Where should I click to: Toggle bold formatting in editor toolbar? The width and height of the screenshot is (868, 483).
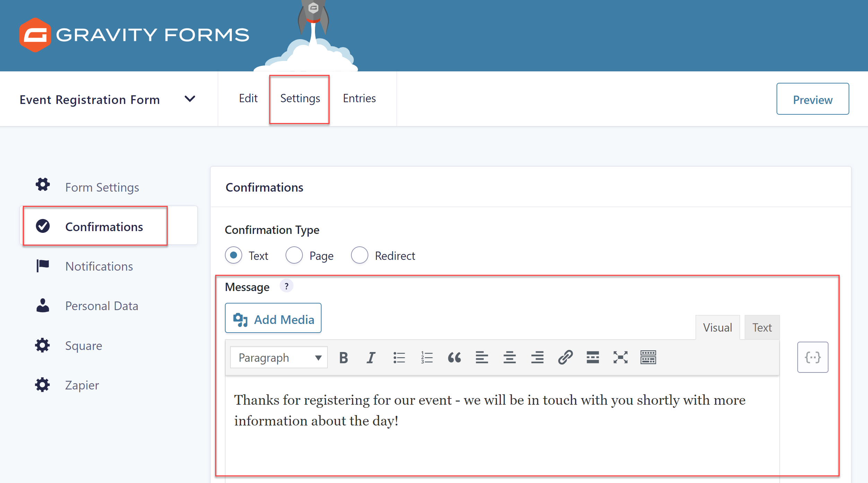coord(343,357)
